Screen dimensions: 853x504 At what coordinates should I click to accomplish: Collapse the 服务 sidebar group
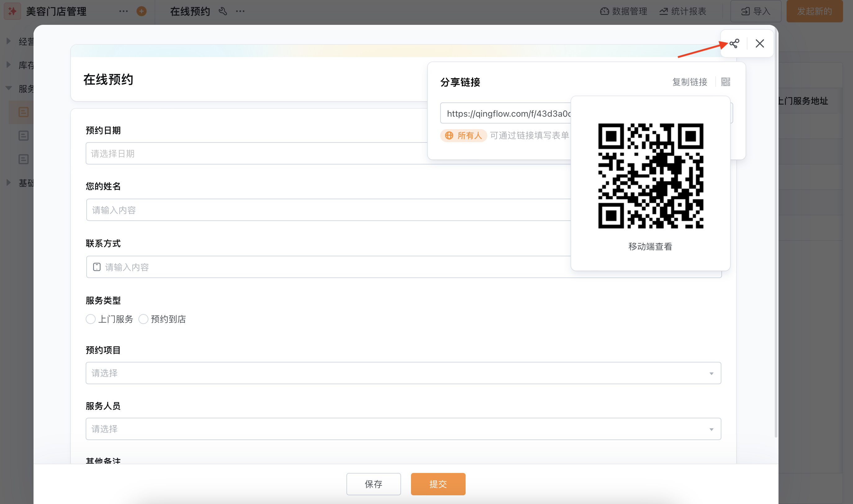[x=8, y=89]
